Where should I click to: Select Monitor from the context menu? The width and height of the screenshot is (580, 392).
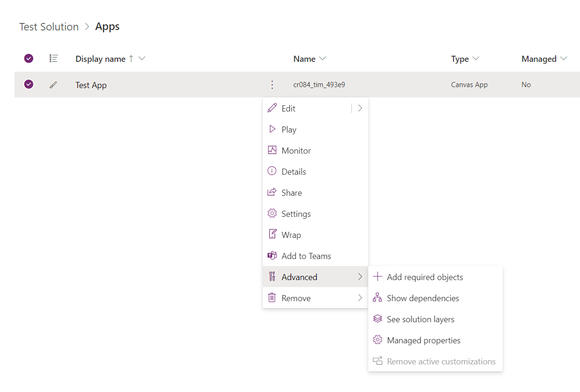pyautogui.click(x=315, y=150)
